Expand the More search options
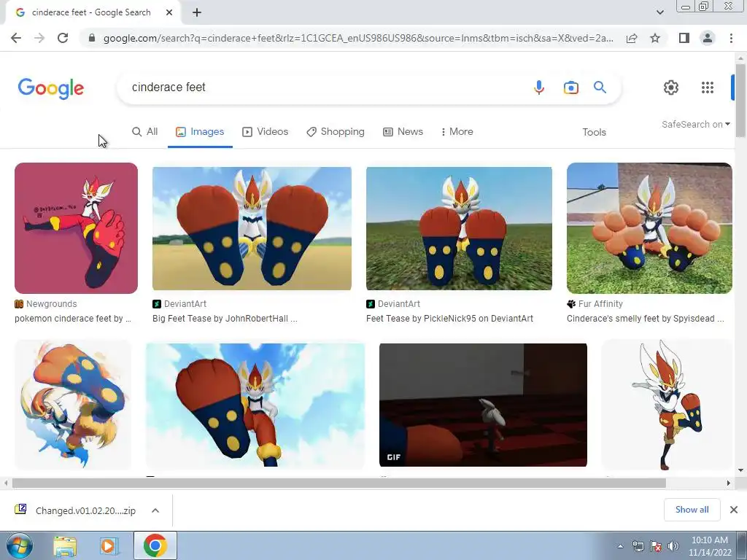Viewport: 747px width, 560px height. pos(457,132)
